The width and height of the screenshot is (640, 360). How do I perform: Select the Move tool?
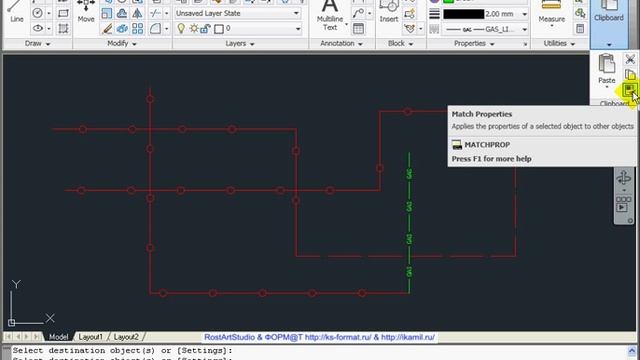(86, 11)
